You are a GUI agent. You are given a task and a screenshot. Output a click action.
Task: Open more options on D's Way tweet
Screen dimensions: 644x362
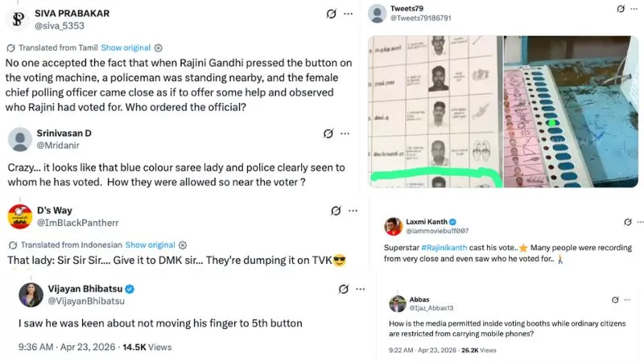(x=353, y=211)
